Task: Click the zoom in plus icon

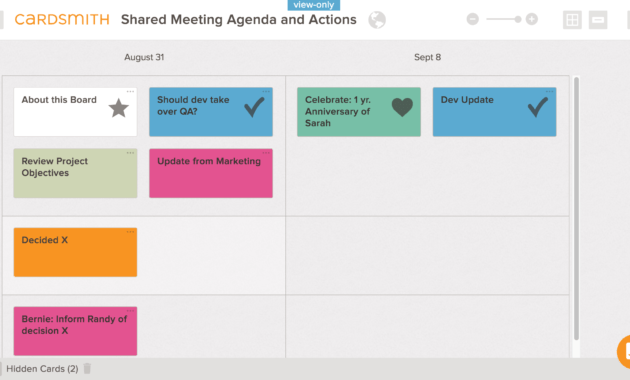Action: point(532,19)
